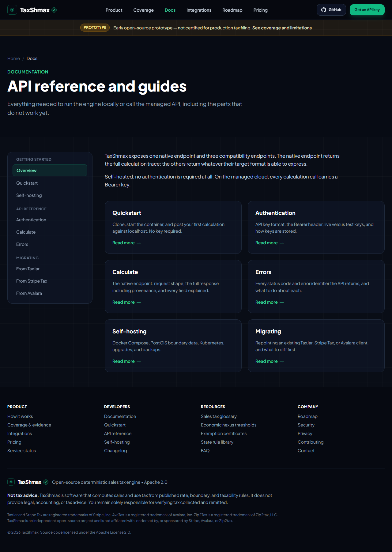392x552 pixels.
Task: Open Coverage & evidence footer link
Action: coord(29,425)
